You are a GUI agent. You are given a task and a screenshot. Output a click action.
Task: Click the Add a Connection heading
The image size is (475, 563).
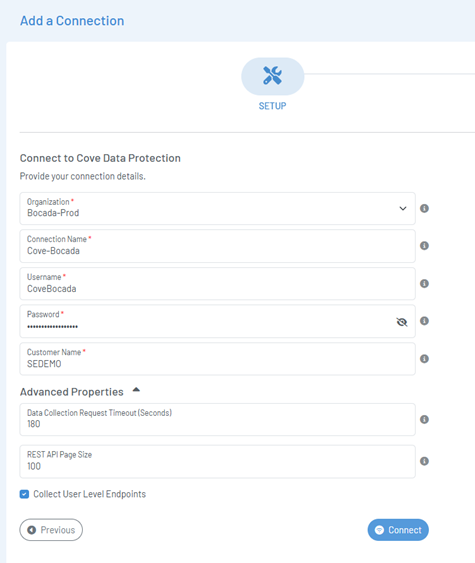(72, 21)
